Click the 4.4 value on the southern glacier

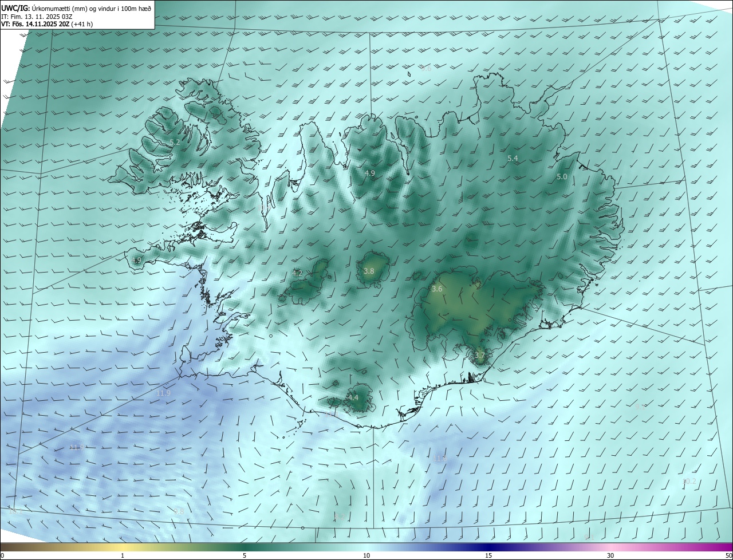tap(353, 397)
